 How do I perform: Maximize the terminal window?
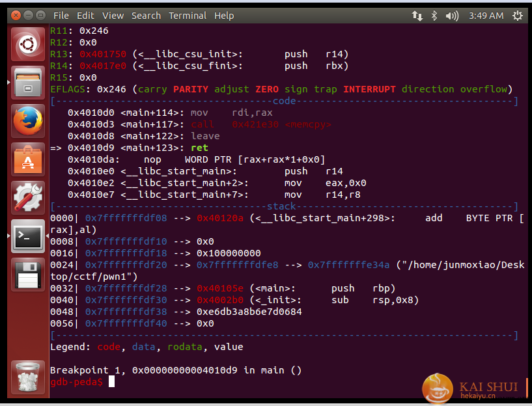[x=41, y=15]
